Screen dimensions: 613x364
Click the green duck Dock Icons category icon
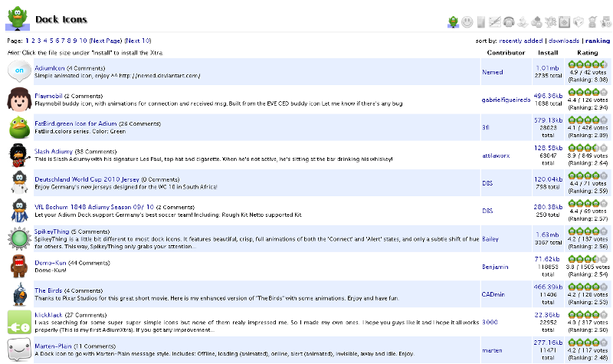(x=454, y=21)
